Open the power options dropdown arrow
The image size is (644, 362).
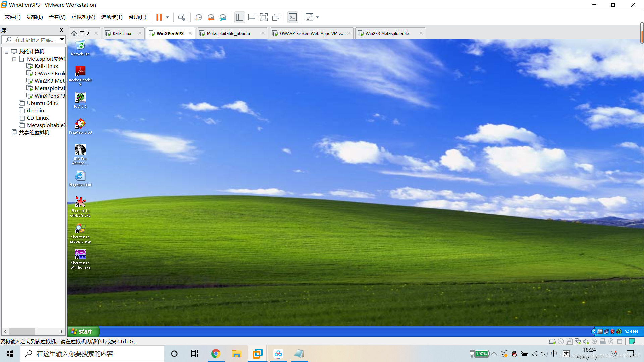tap(167, 17)
